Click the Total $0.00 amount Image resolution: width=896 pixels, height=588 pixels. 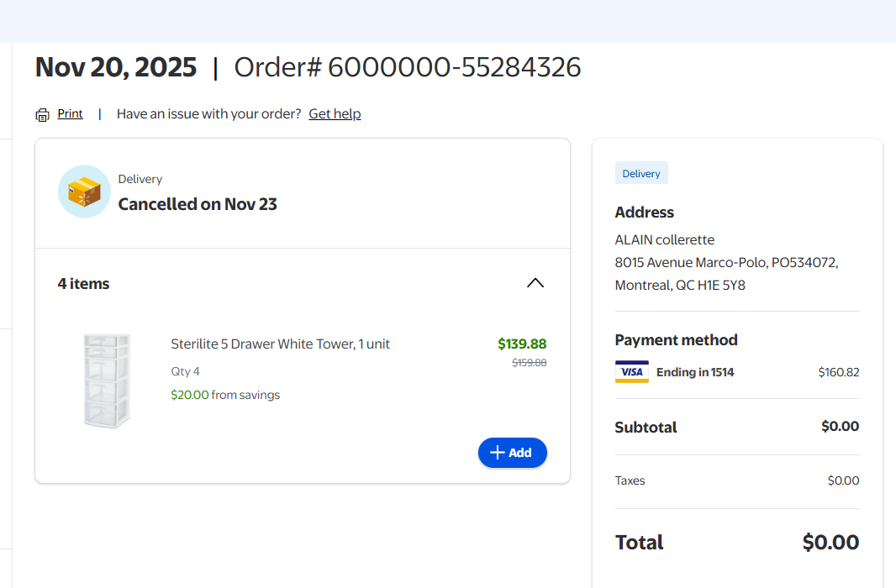pyautogui.click(x=830, y=542)
